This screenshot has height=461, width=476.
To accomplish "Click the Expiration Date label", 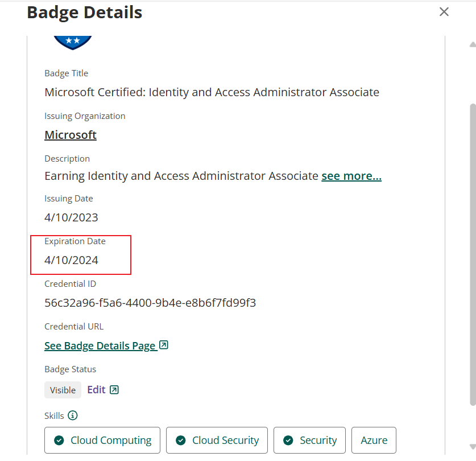I will [x=75, y=241].
